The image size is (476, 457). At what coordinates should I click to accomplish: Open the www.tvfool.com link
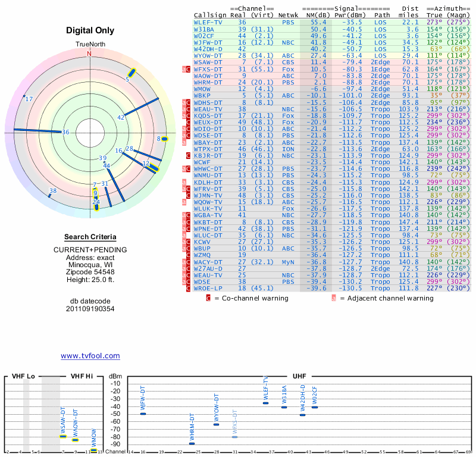click(90, 356)
